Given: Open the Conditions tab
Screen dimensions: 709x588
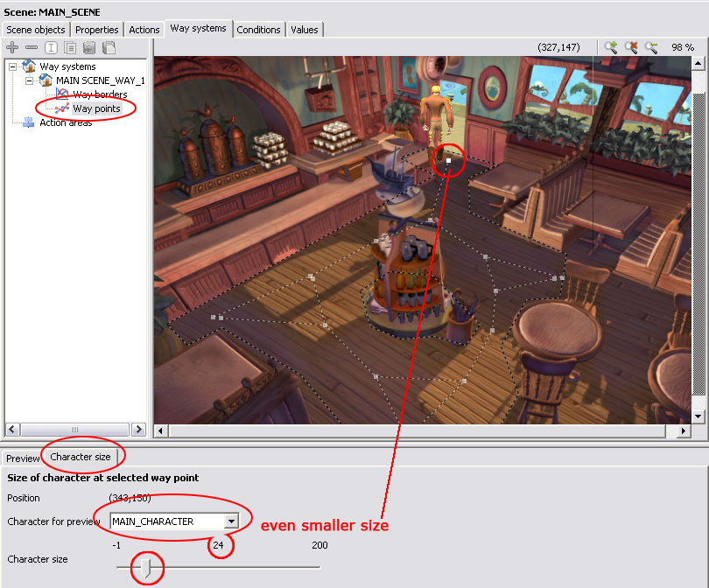Looking at the screenshot, I should click(x=258, y=30).
